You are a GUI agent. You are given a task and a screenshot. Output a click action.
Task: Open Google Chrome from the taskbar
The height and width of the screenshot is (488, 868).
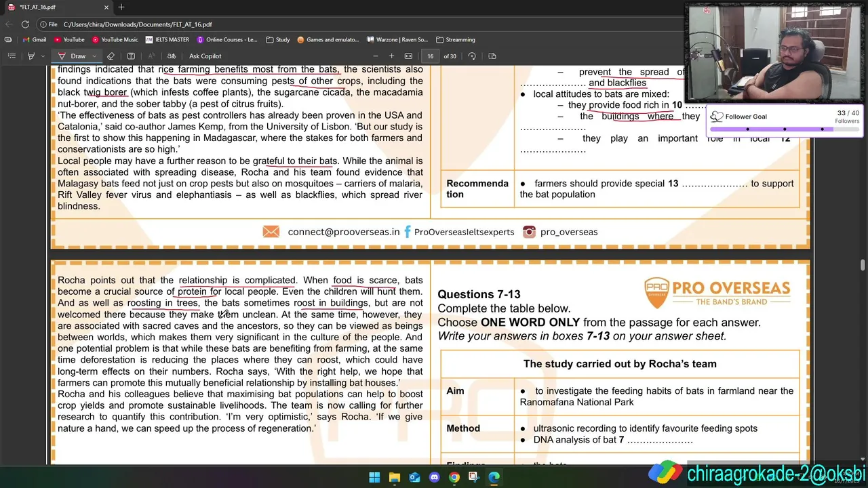pos(454,478)
